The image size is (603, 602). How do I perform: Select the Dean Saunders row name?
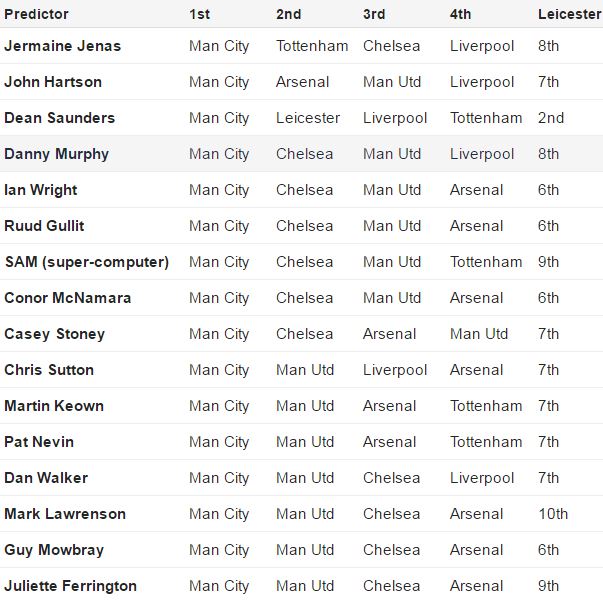(59, 118)
